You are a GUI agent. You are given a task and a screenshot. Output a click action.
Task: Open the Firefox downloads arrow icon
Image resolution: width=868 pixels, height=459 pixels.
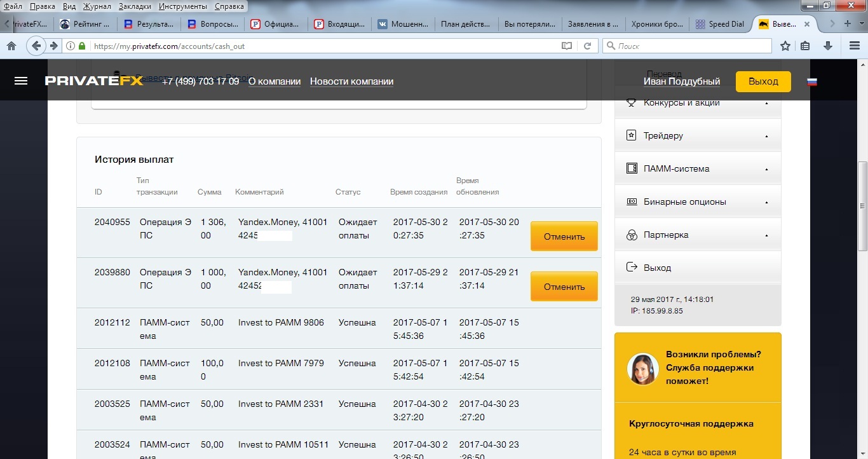pos(828,46)
